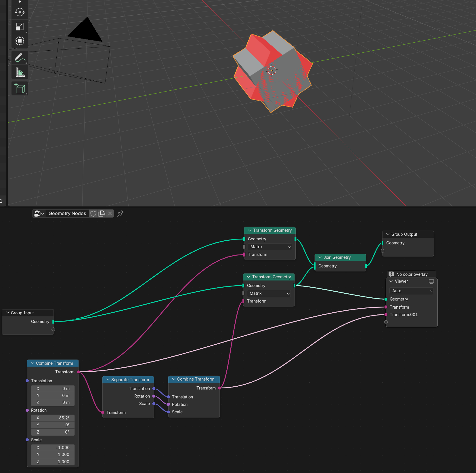Select the Rotate tool in viewport toolbar
Viewport: 476px width, 473px height.
click(x=20, y=12)
